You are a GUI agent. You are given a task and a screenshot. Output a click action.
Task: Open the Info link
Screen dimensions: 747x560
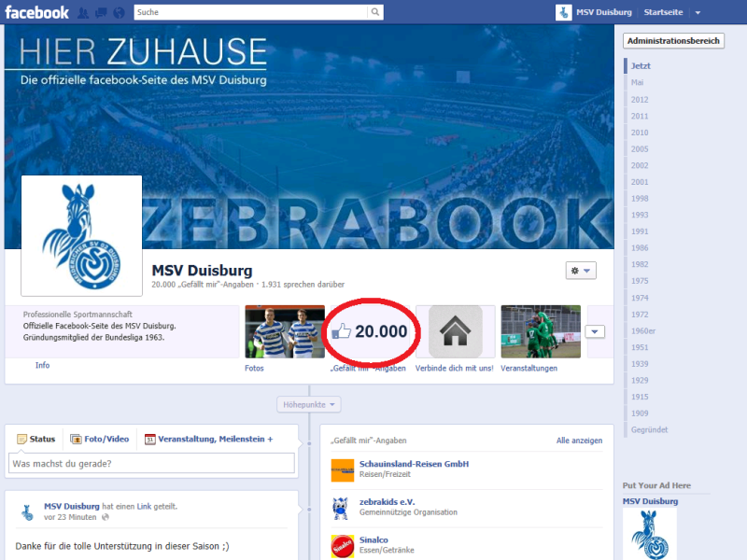click(x=42, y=365)
